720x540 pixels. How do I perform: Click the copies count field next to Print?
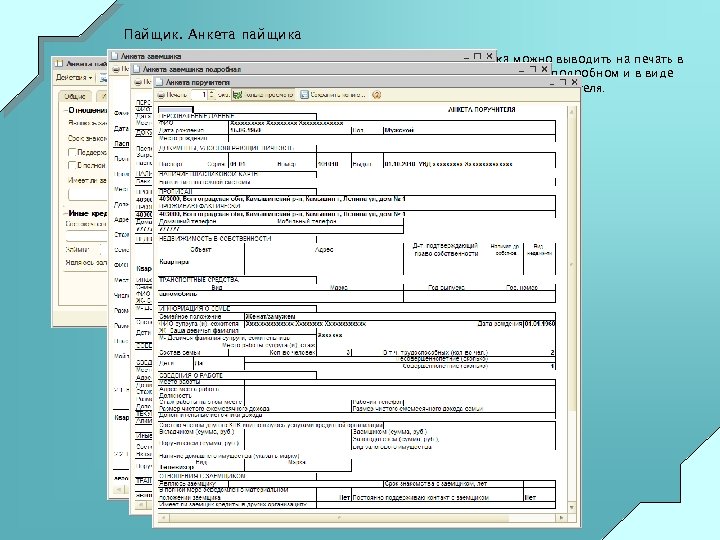[x=198, y=95]
